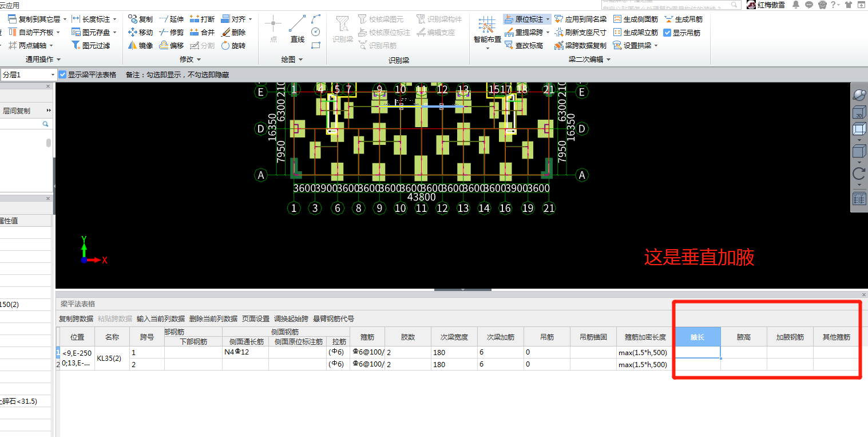Image resolution: width=868 pixels, height=437 pixels.
Task: Select the 打断 (break) tool
Action: [x=202, y=19]
